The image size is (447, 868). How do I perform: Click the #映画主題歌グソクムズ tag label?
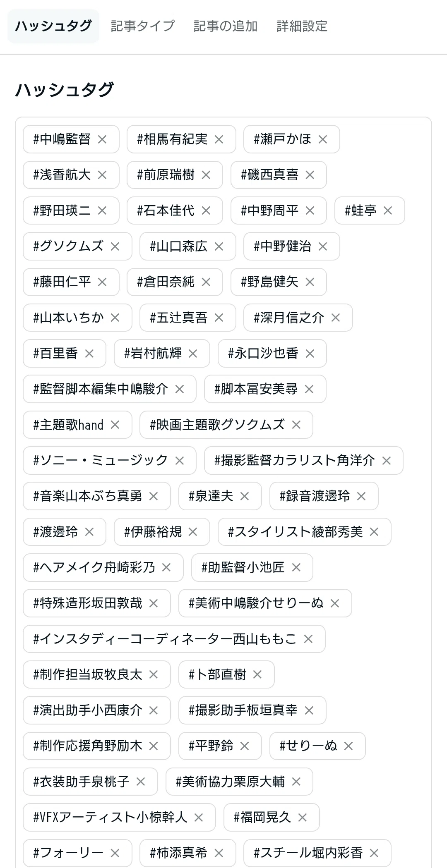point(217,425)
